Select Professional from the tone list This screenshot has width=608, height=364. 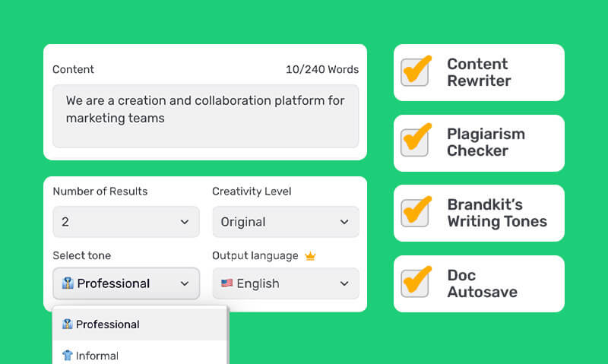click(x=108, y=324)
